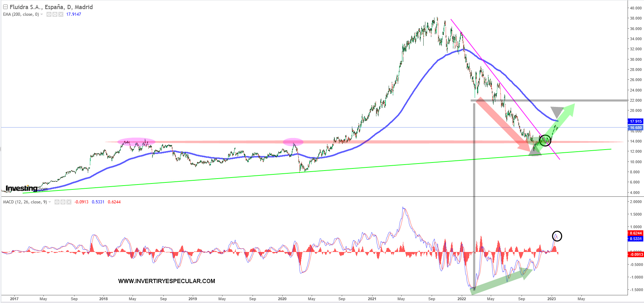The height and width of the screenshot is (303, 644).
Task: Expand the EMA (200, close, 0) dropdown arrow
Action: [42, 14]
